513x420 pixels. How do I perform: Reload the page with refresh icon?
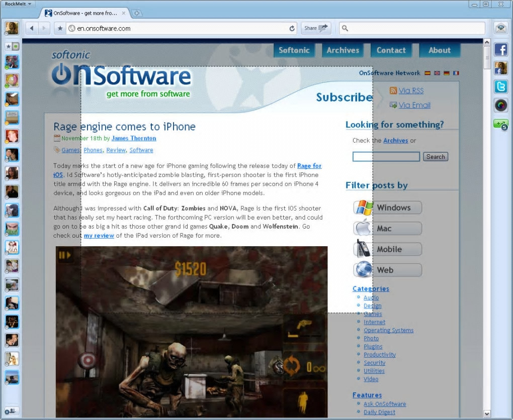[x=292, y=29]
